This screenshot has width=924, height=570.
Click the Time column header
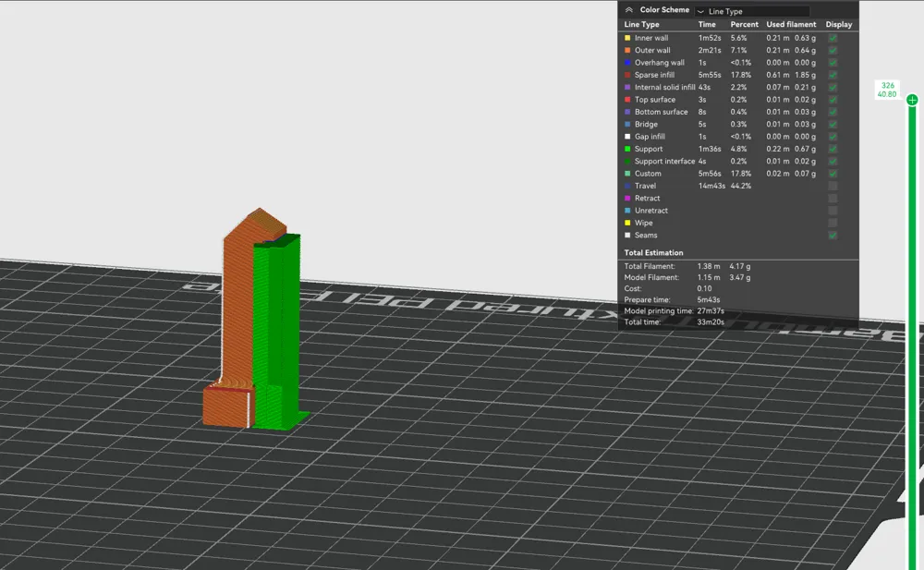coord(707,25)
